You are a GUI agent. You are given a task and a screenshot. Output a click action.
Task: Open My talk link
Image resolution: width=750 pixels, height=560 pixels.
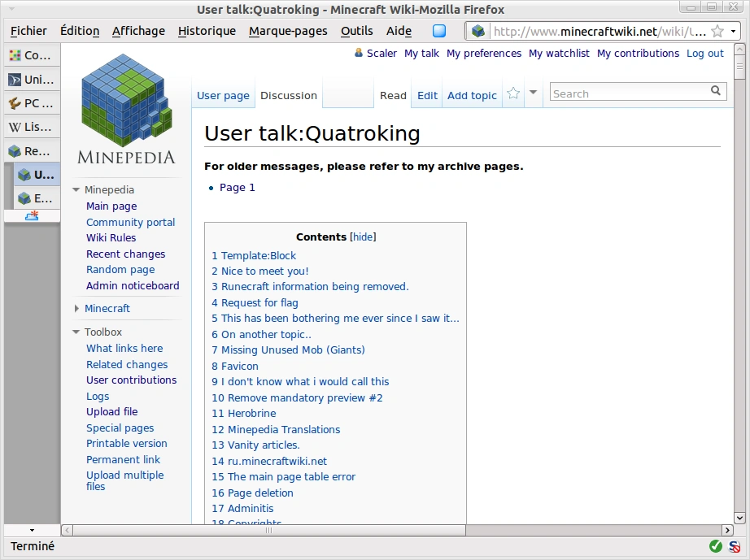[x=421, y=54]
